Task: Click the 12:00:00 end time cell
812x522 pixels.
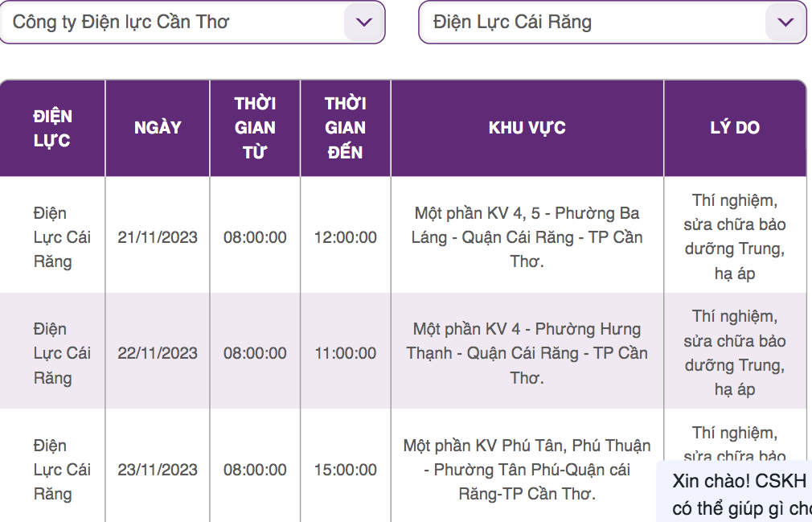Action: click(x=346, y=237)
